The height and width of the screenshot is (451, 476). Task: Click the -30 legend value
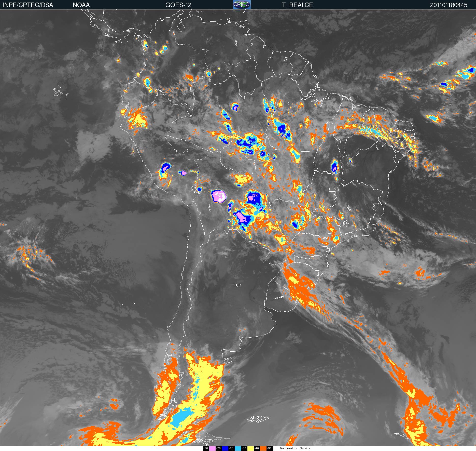pyautogui.click(x=269, y=448)
